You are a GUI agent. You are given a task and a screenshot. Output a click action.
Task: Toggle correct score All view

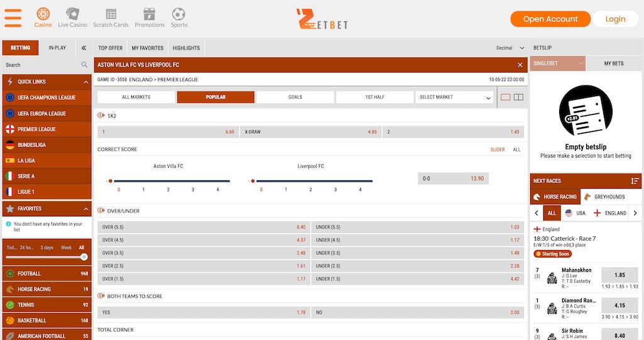(517, 150)
